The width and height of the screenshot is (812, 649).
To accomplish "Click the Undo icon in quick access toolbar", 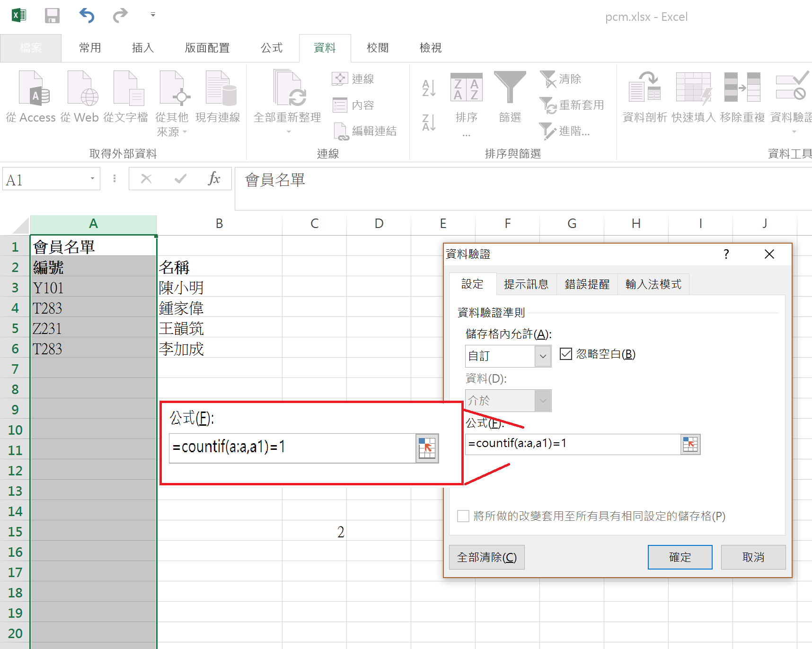I will [86, 15].
